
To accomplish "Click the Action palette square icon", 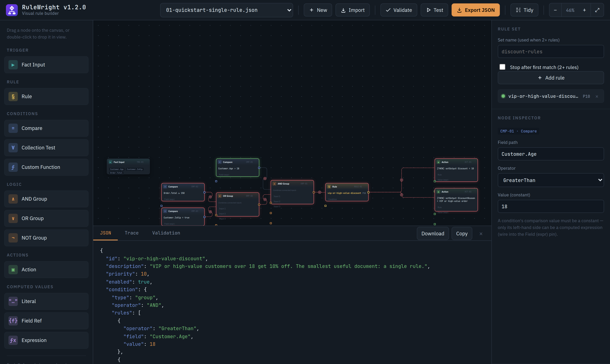I will pos(13,270).
